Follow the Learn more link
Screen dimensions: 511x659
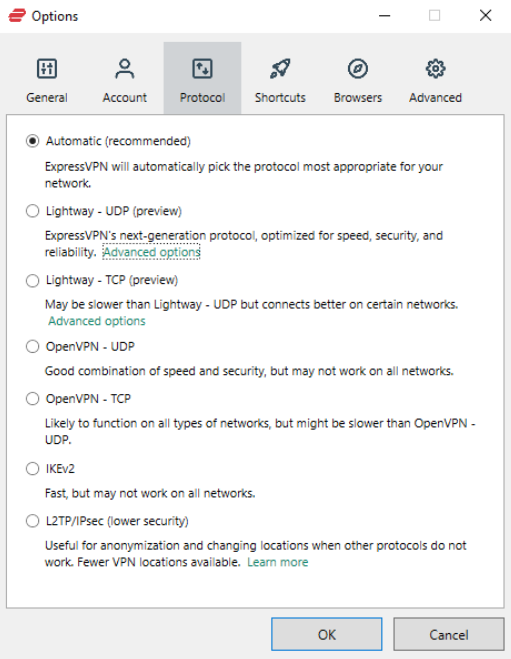pyautogui.click(x=277, y=562)
